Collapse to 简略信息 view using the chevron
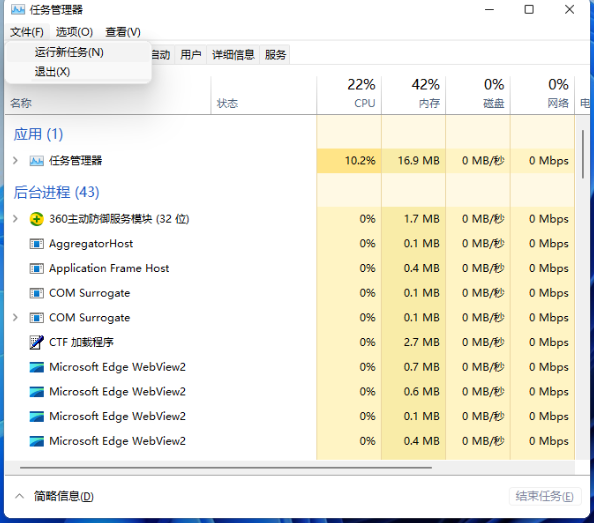594x523 pixels. pos(19,496)
